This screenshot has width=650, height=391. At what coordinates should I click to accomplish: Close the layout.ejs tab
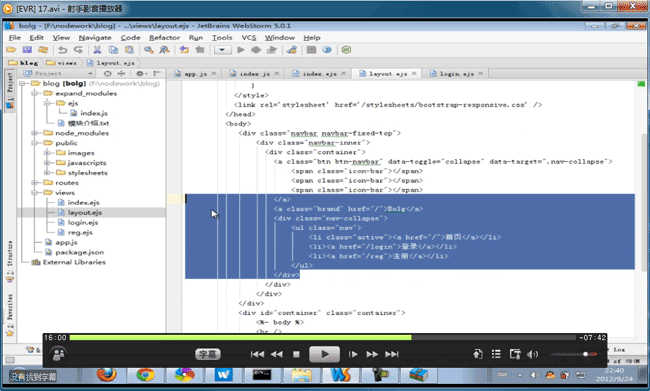[414, 73]
